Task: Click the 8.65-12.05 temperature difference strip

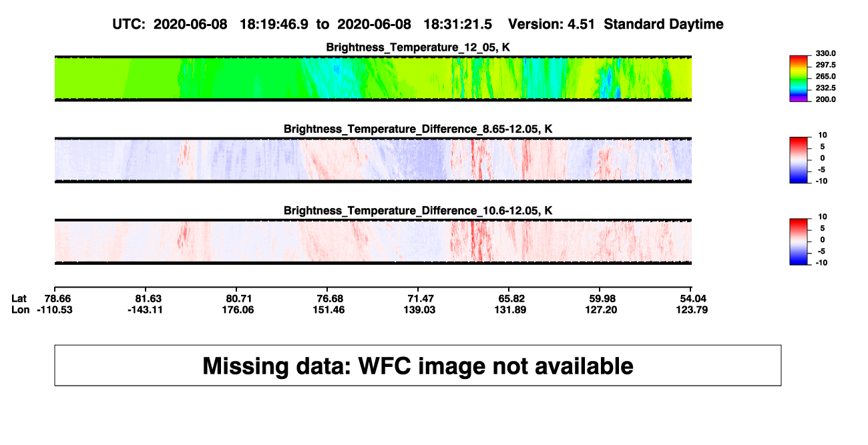Action: point(373,160)
